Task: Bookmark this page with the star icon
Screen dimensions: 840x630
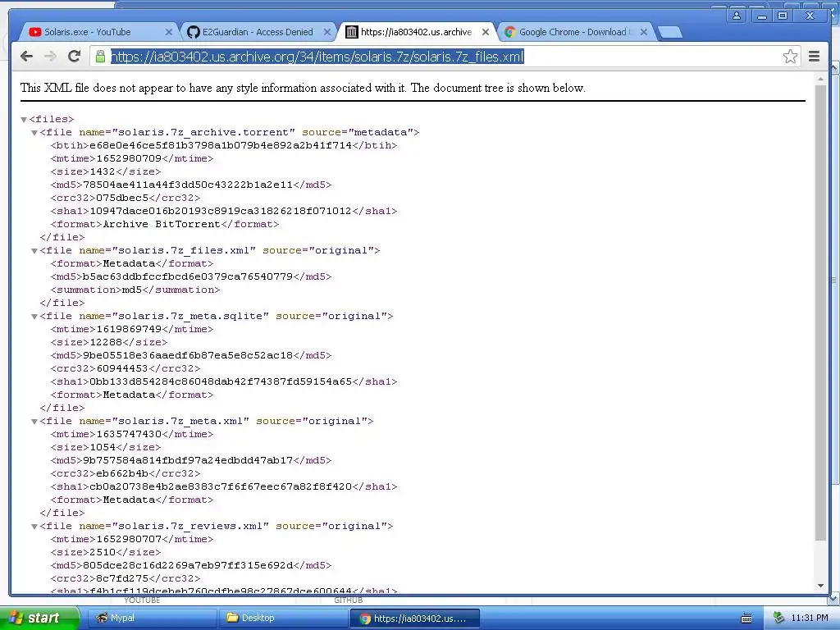Action: coord(790,57)
